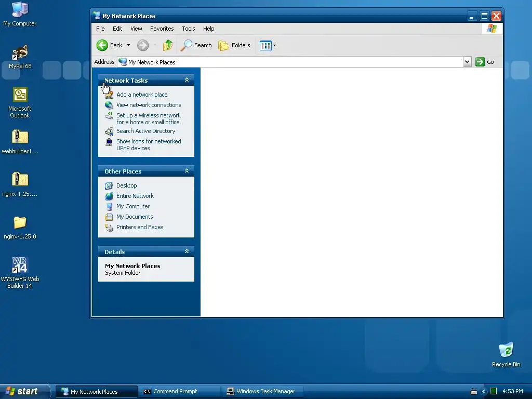Click the UPnP devices monitor icon
Screen dimensions: 532x399
tap(109, 141)
